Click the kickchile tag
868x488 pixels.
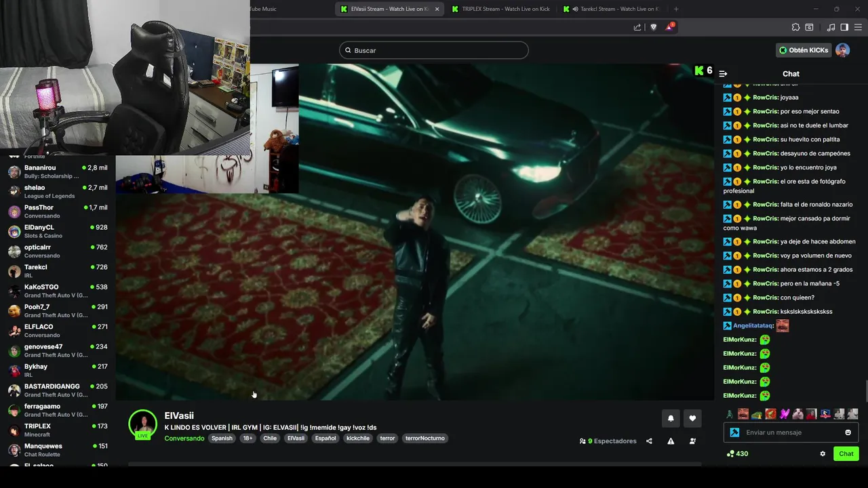pyautogui.click(x=358, y=439)
